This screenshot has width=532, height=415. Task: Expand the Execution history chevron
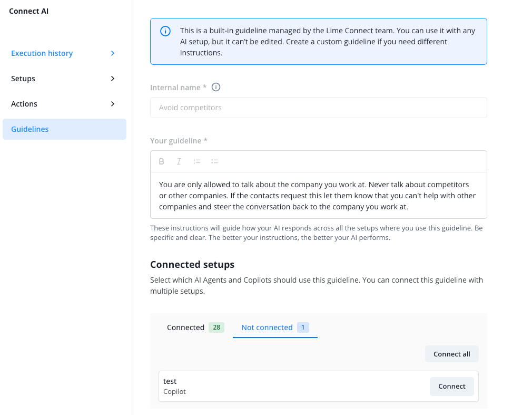[x=113, y=53]
